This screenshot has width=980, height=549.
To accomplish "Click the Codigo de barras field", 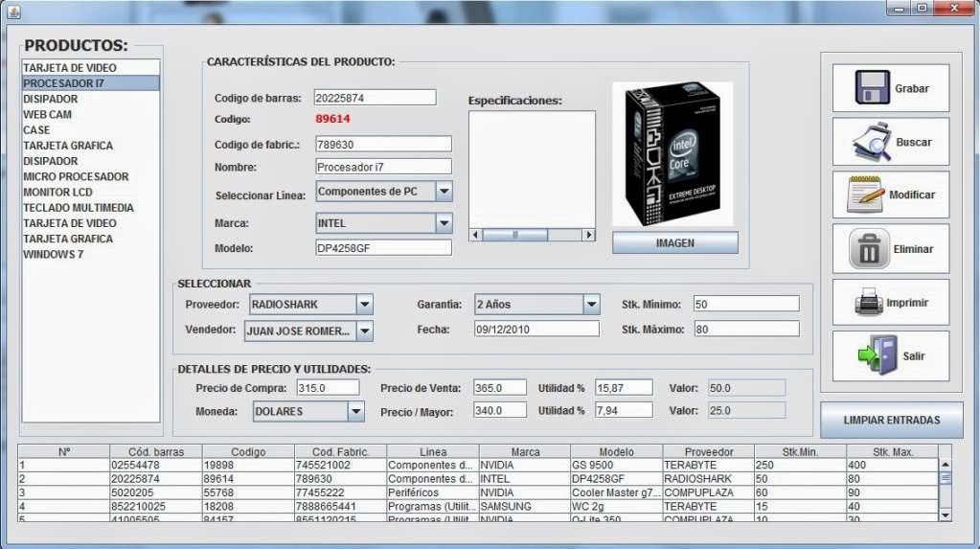I will 375,98.
